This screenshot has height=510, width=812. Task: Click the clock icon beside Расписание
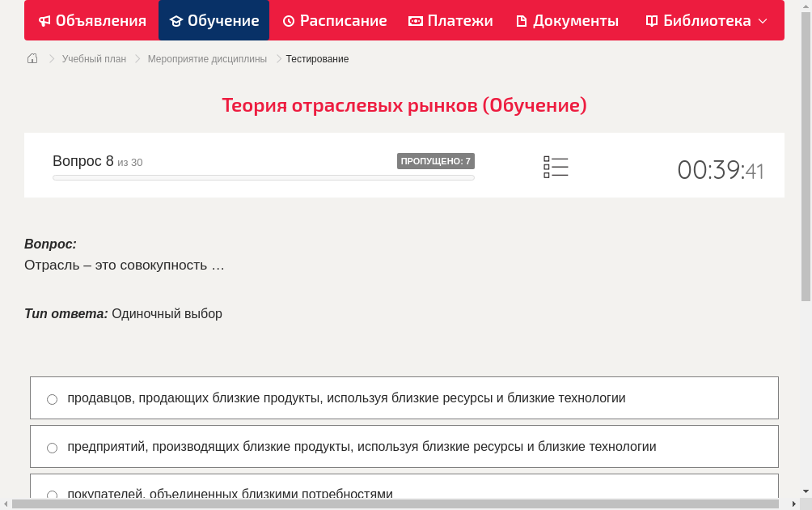point(287,20)
